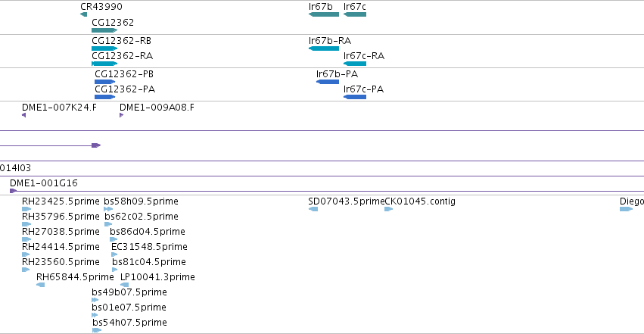Select the Ir67c gene arrow

coord(355,14)
